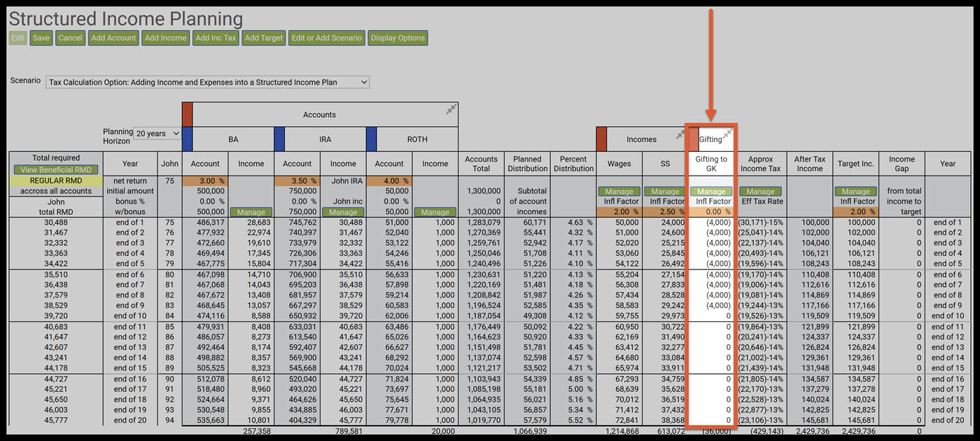This screenshot has height=441, width=980.
Task: Click the Wages total 1,214,868
Action: pos(622,433)
